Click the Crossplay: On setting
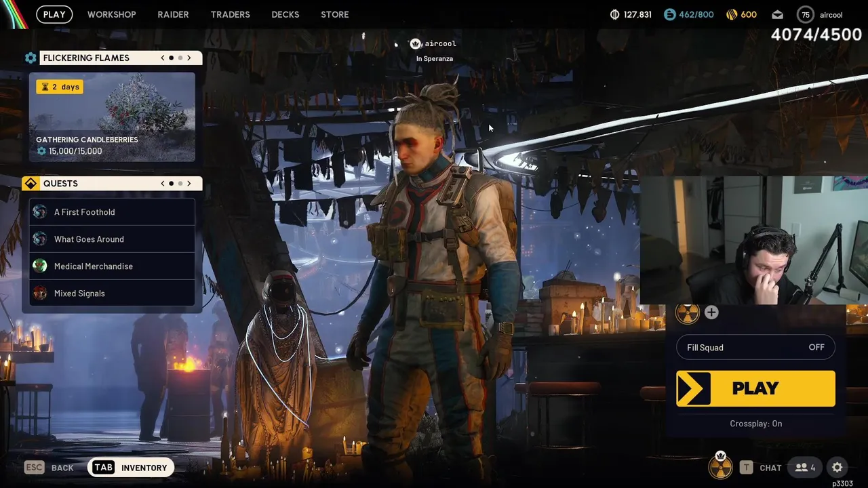Viewport: 868px width, 488px height. pyautogui.click(x=755, y=424)
